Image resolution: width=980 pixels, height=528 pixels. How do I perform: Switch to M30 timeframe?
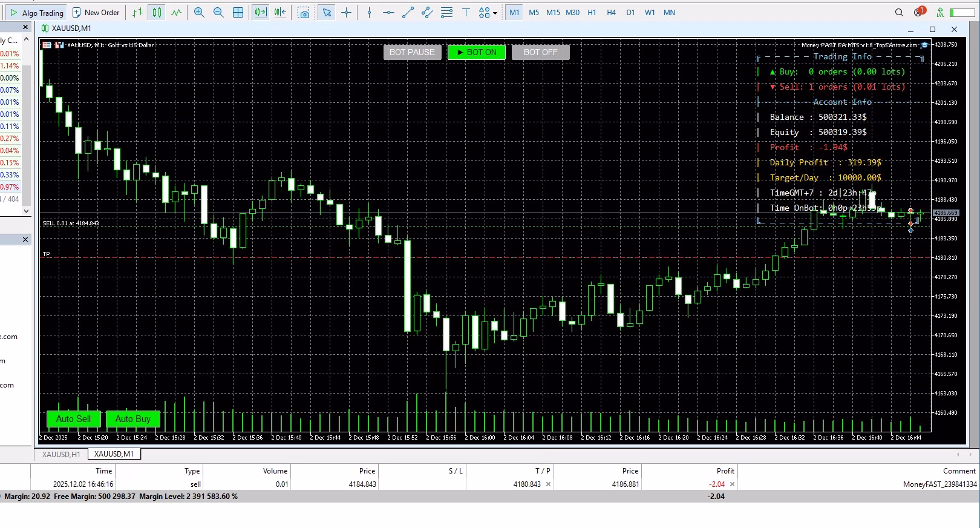tap(572, 13)
